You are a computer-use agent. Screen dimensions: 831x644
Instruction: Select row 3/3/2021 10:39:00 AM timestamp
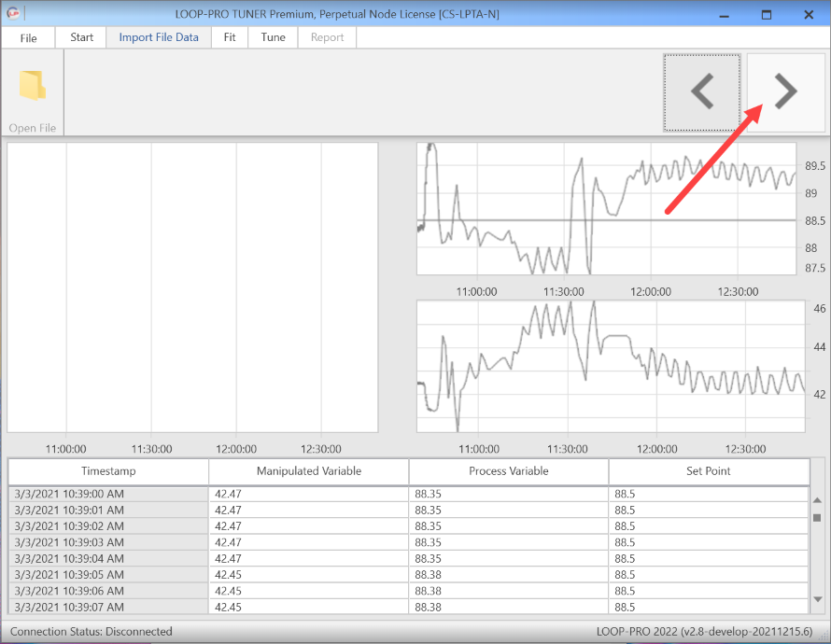pyautogui.click(x=108, y=494)
